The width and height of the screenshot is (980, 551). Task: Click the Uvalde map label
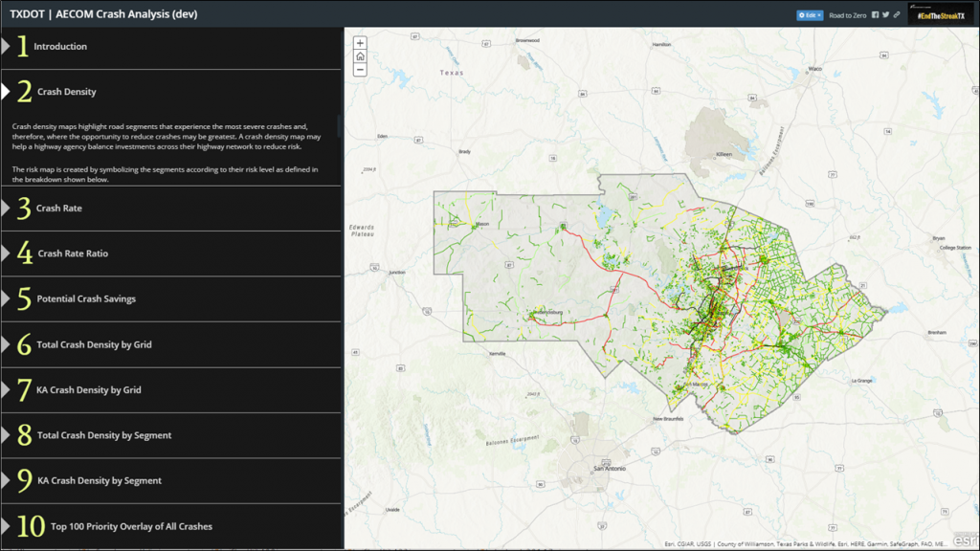[x=392, y=510]
